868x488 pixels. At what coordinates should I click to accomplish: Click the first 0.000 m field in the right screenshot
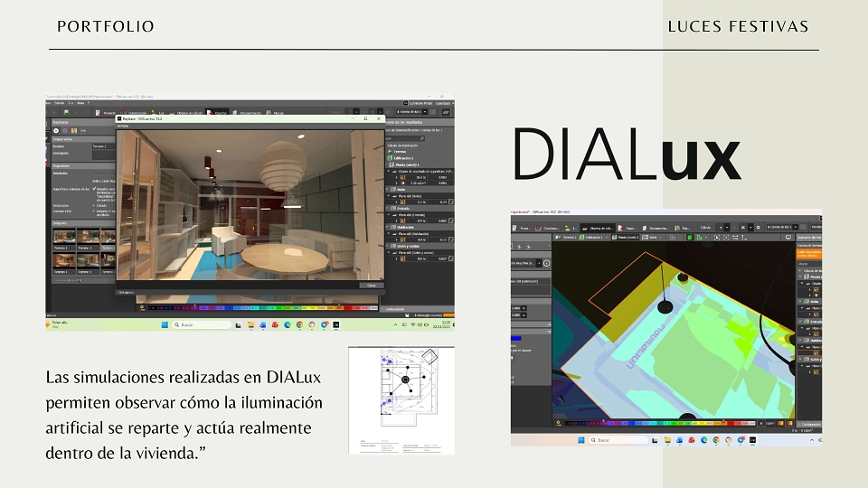[519, 308]
